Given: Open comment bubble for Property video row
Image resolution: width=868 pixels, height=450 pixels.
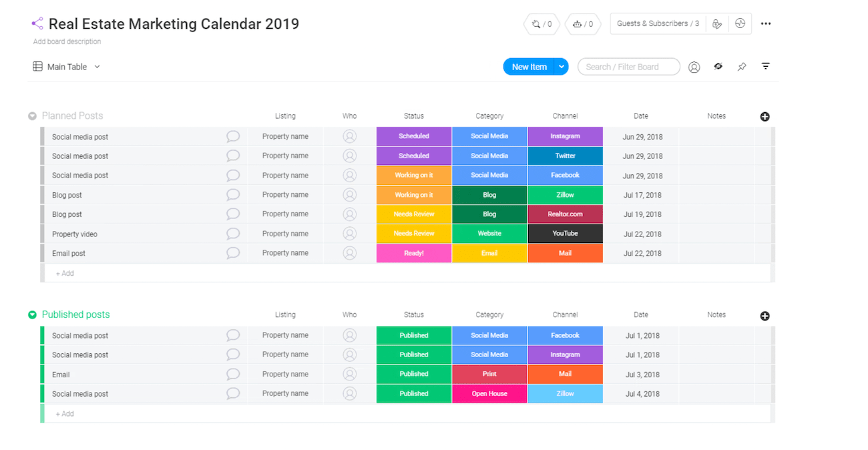Looking at the screenshot, I should [x=233, y=234].
